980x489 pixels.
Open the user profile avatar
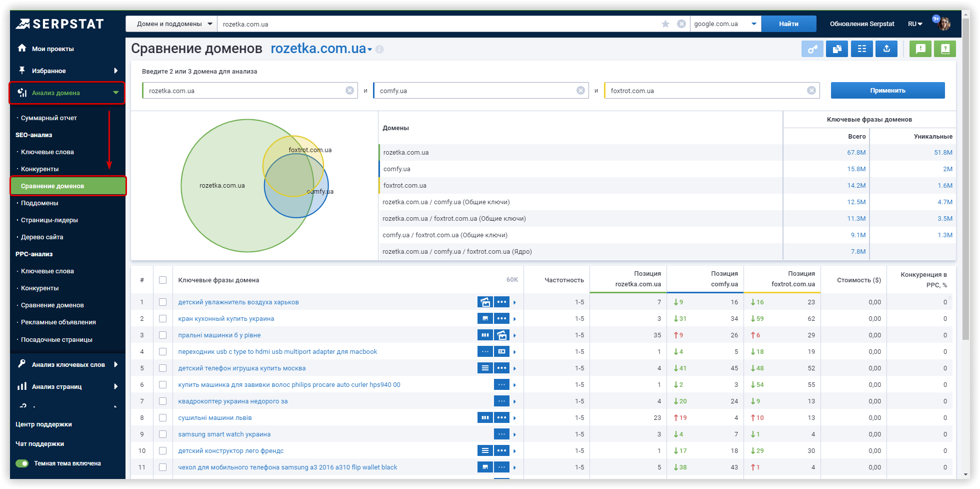click(x=944, y=24)
